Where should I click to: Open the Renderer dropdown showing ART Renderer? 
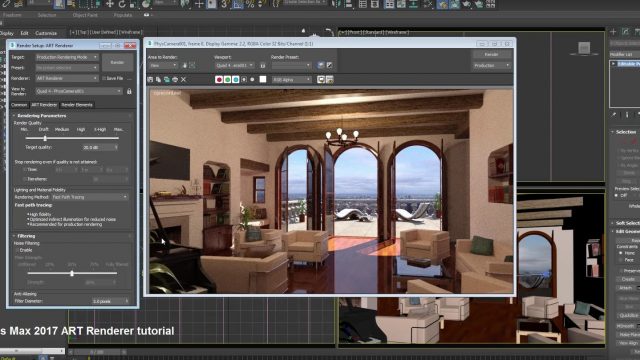pos(67,78)
